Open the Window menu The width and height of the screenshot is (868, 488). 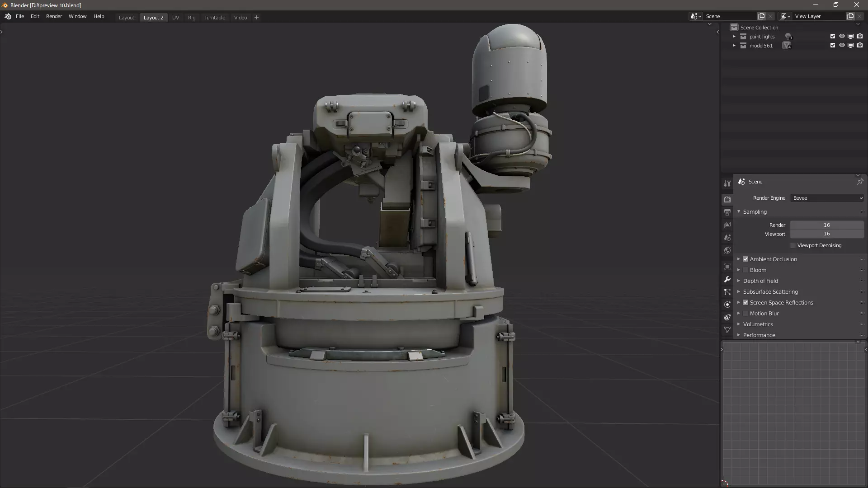(x=77, y=16)
